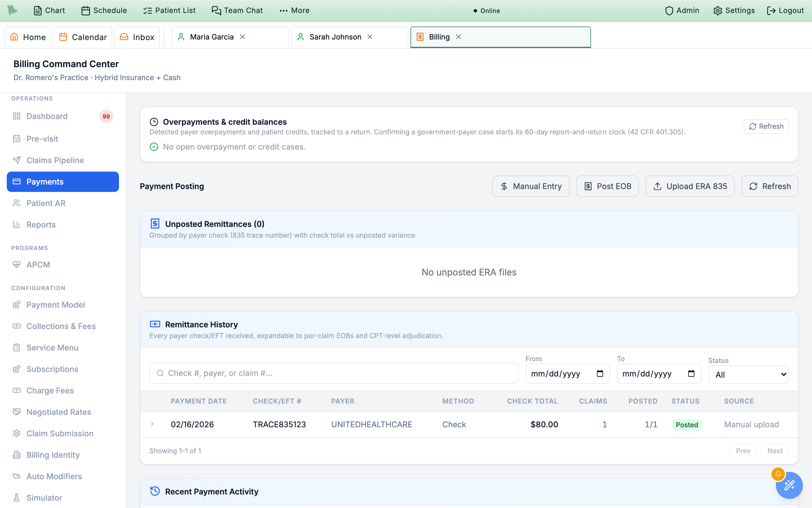Screen dimensions: 812x508
Task: Open Patient AR in the sidebar
Action: [x=63, y=203]
